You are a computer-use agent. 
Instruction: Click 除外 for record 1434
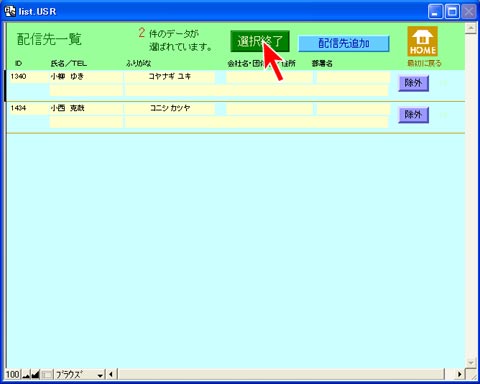pos(413,115)
